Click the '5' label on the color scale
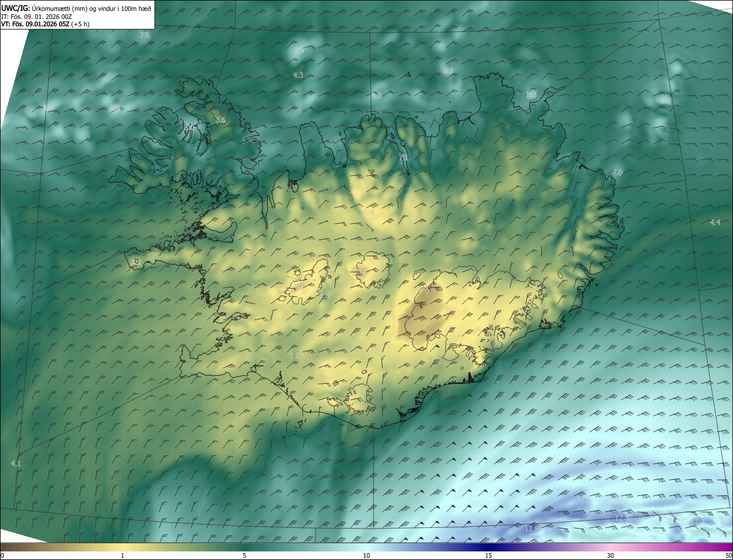Image resolution: width=733 pixels, height=560 pixels. click(x=245, y=556)
